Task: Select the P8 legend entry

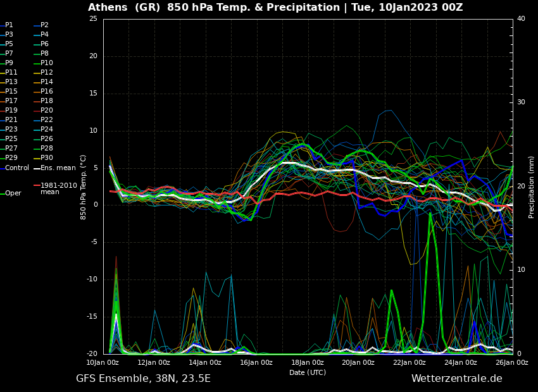Action: pos(41,54)
